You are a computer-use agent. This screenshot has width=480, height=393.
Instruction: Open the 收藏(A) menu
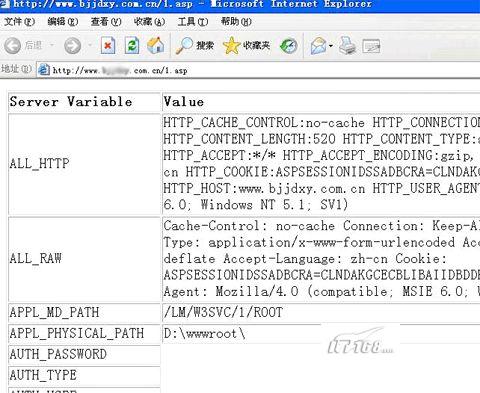[x=149, y=22]
